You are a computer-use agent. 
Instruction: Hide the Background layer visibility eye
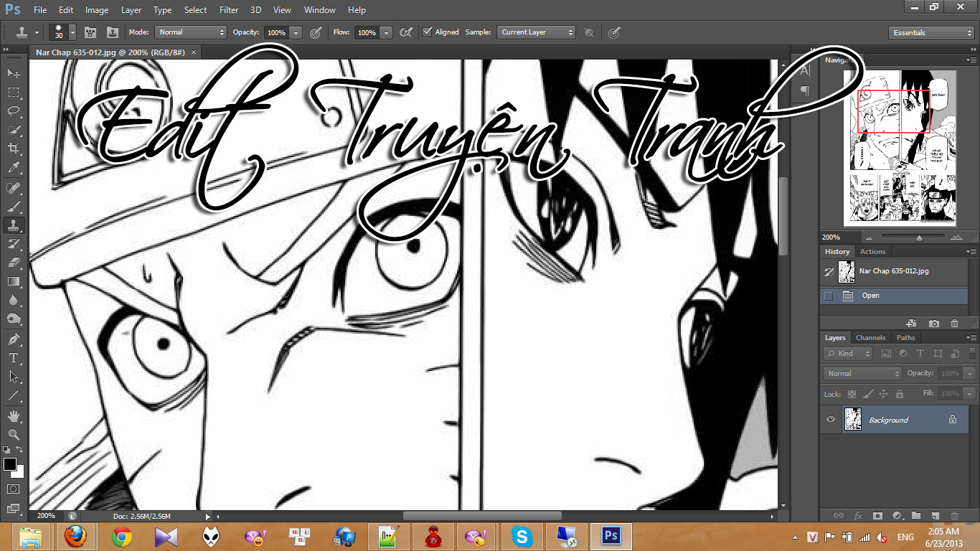click(x=831, y=420)
